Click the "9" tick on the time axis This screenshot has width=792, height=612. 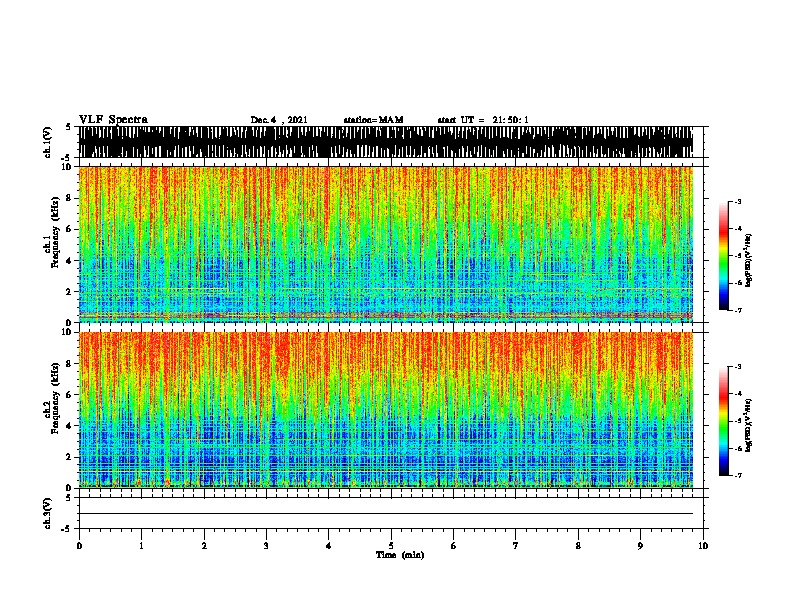coord(640,546)
